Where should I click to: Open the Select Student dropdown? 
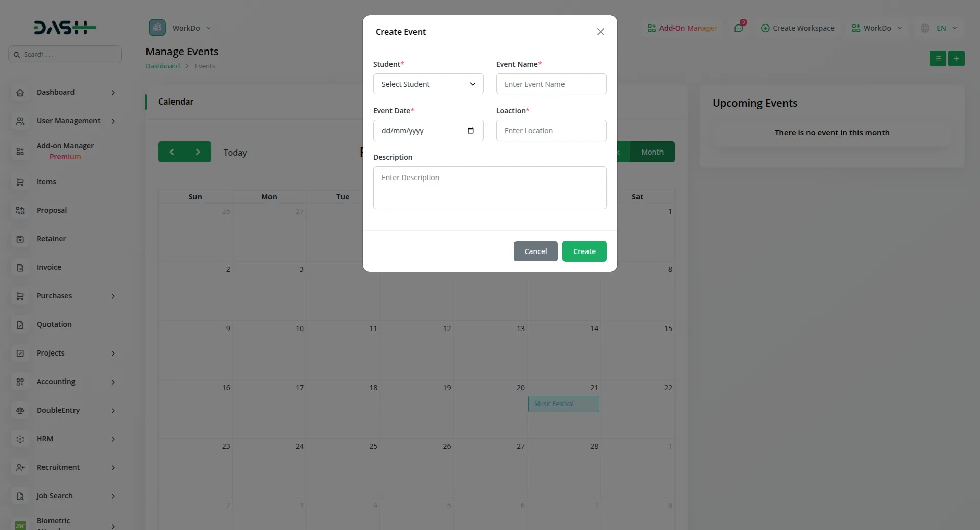[428, 84]
